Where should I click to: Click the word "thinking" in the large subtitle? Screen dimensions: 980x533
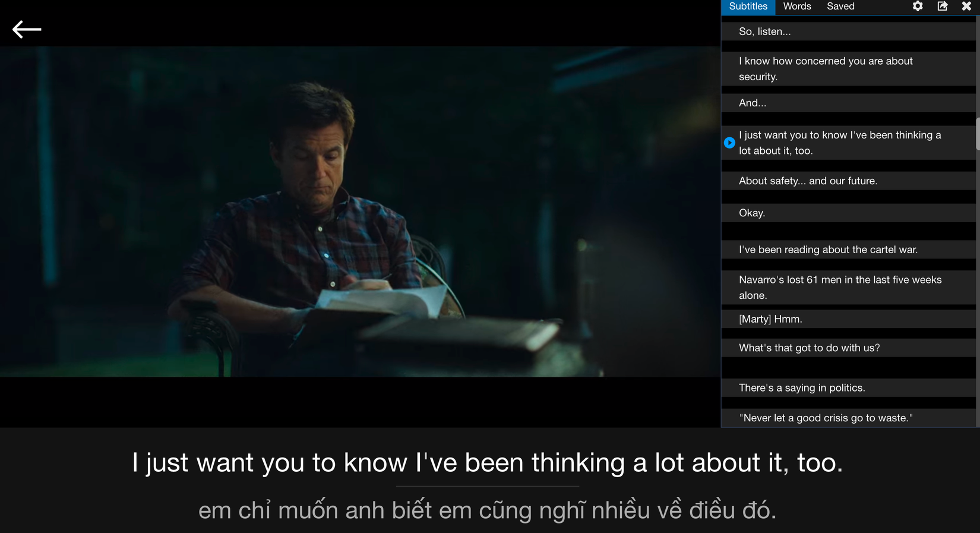pyautogui.click(x=578, y=463)
